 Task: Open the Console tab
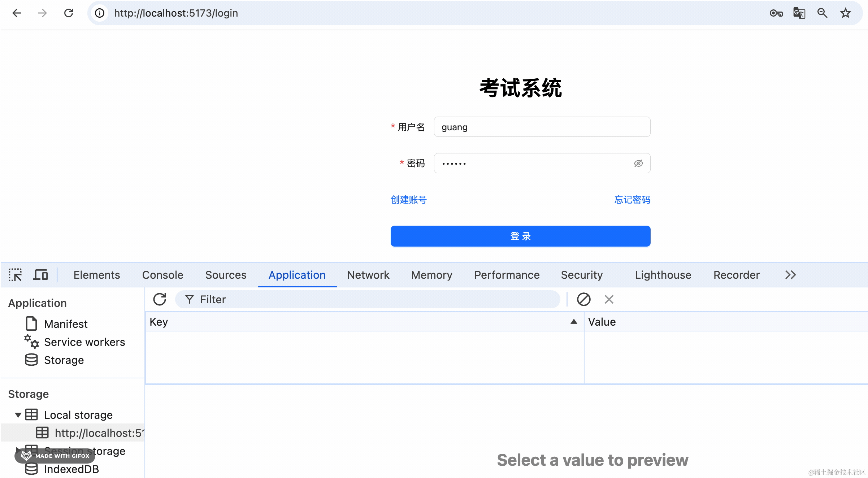(162, 275)
